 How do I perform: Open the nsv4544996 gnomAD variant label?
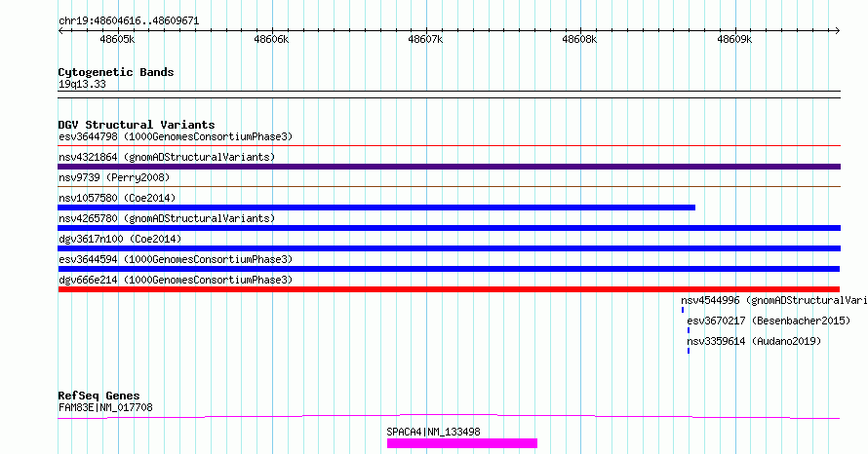[774, 300]
